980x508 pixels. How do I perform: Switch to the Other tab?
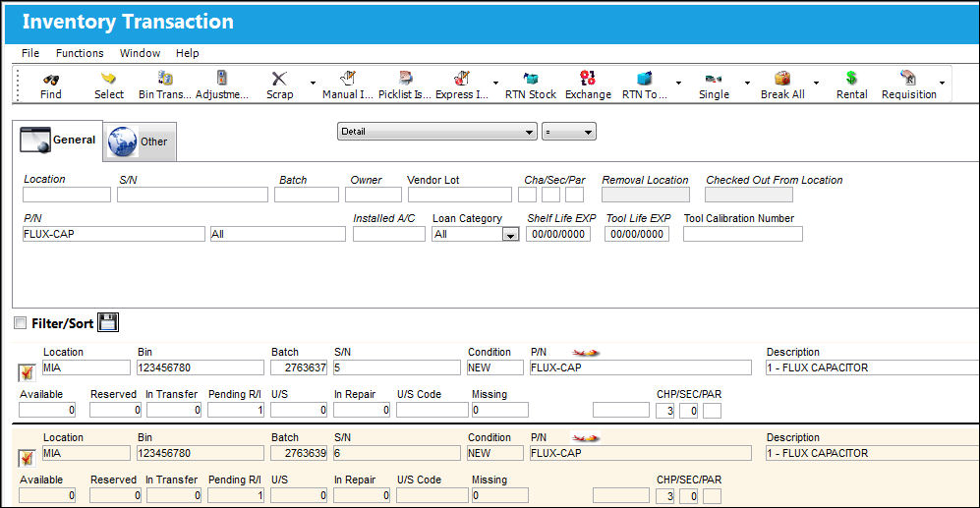[x=140, y=141]
